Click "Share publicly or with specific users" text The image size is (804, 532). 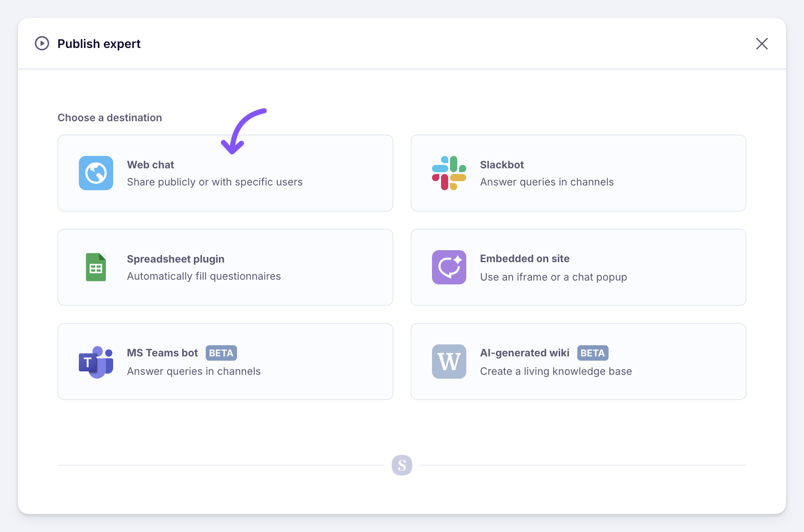pos(215,182)
